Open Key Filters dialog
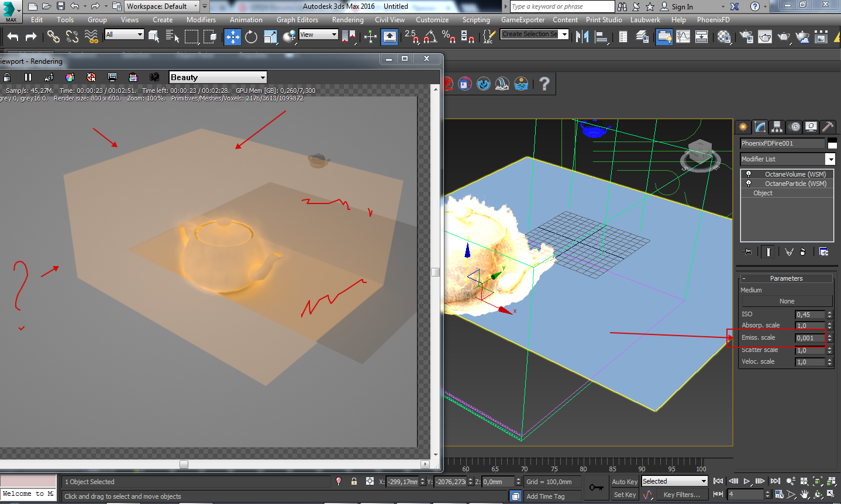The image size is (841, 504). point(681,495)
